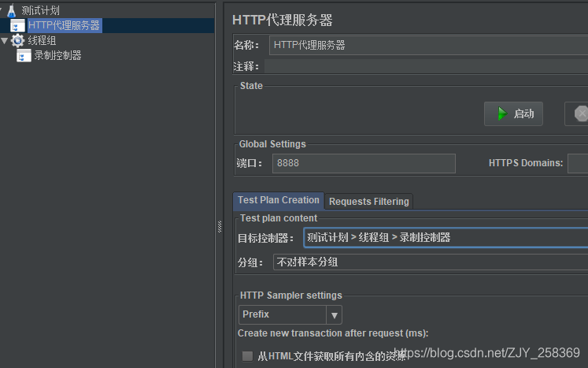Click the HTTP代理服务器 tree node icon
Viewport: 588px width, 368px height.
click(x=17, y=25)
